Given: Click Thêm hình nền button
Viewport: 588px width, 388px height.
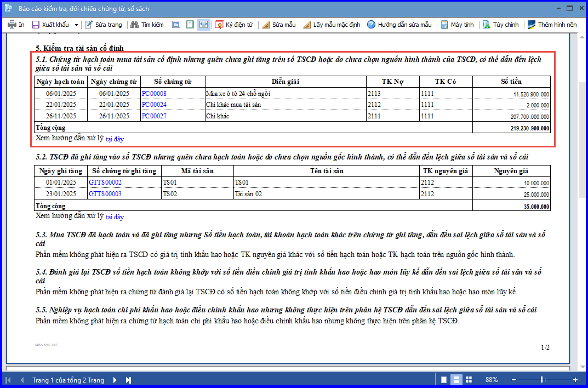Looking at the screenshot, I should (552, 25).
